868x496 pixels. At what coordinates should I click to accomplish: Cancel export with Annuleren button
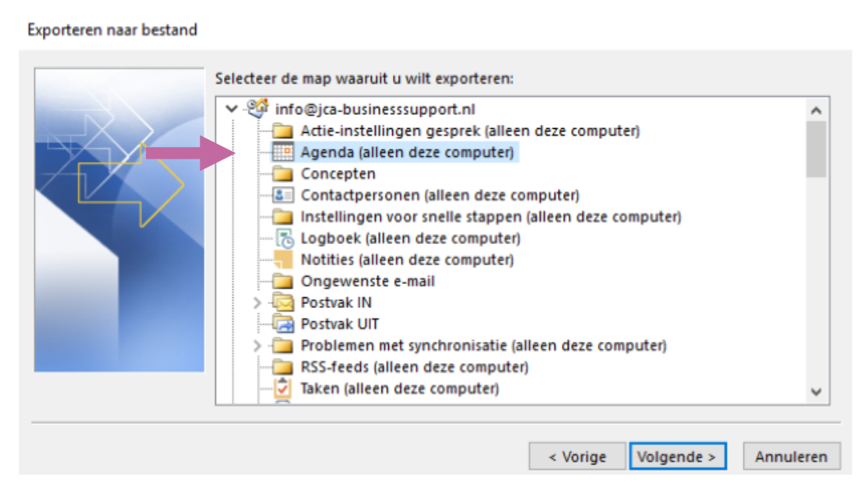click(792, 457)
